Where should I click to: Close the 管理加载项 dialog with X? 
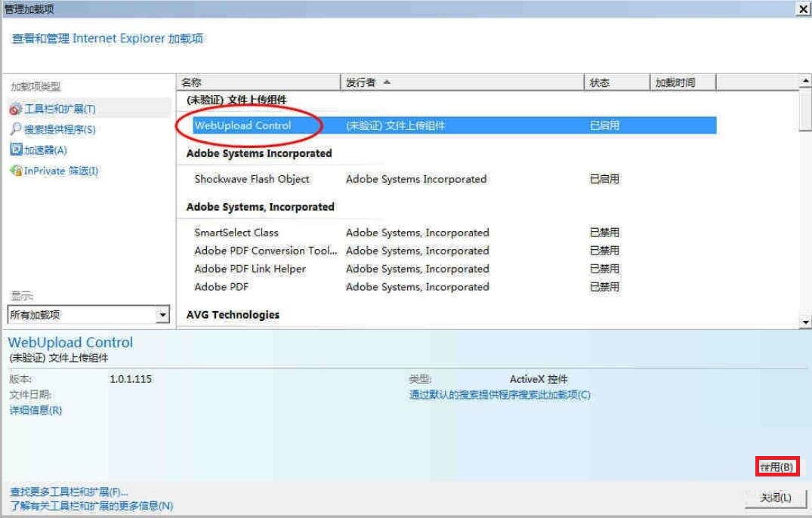point(802,9)
